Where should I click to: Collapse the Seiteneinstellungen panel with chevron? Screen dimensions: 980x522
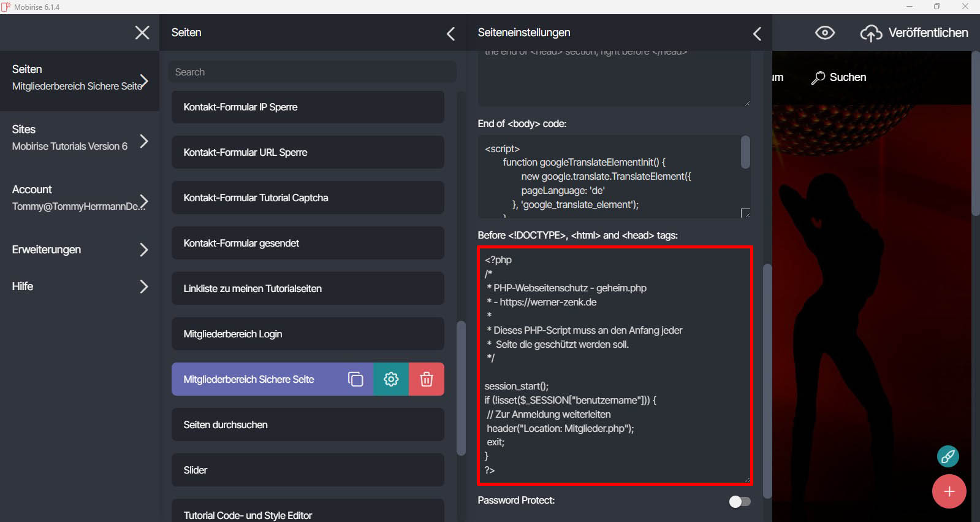click(x=757, y=34)
